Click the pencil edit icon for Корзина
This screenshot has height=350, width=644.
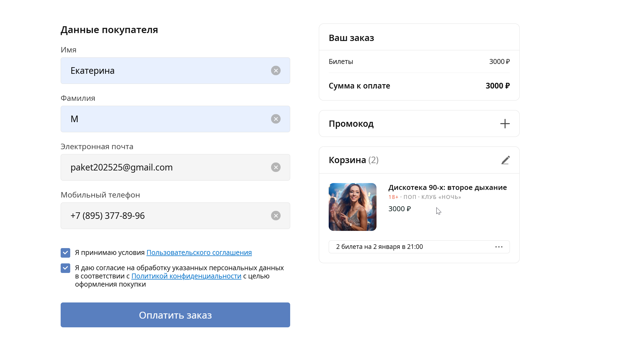tap(505, 160)
